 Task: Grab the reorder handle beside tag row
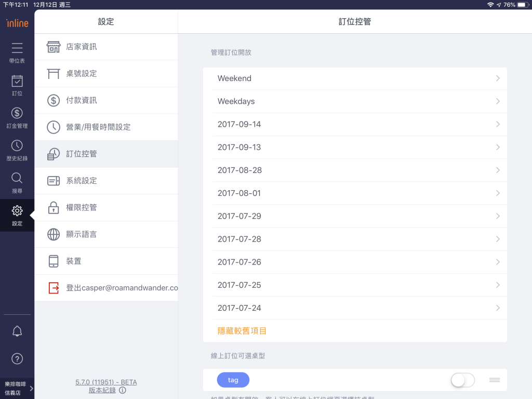[494, 380]
